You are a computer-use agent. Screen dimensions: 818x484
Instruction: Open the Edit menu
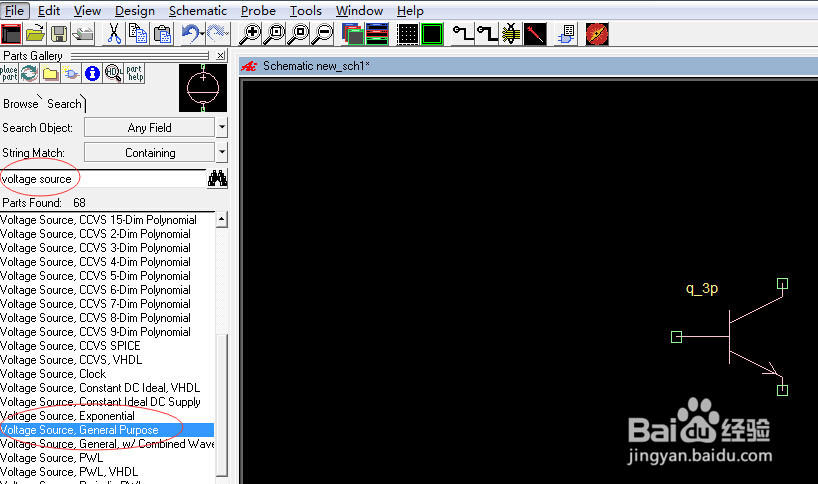pyautogui.click(x=49, y=10)
